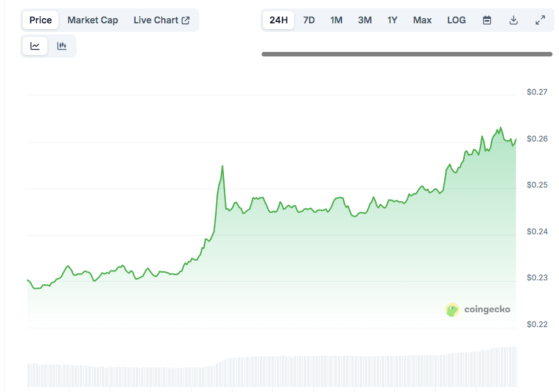Image resolution: width=559 pixels, height=392 pixels.
Task: Switch to line chart view icon
Action: [x=35, y=46]
